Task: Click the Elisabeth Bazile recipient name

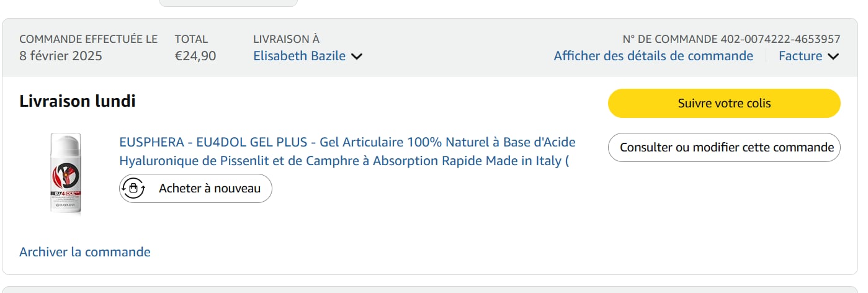Action: pos(299,56)
